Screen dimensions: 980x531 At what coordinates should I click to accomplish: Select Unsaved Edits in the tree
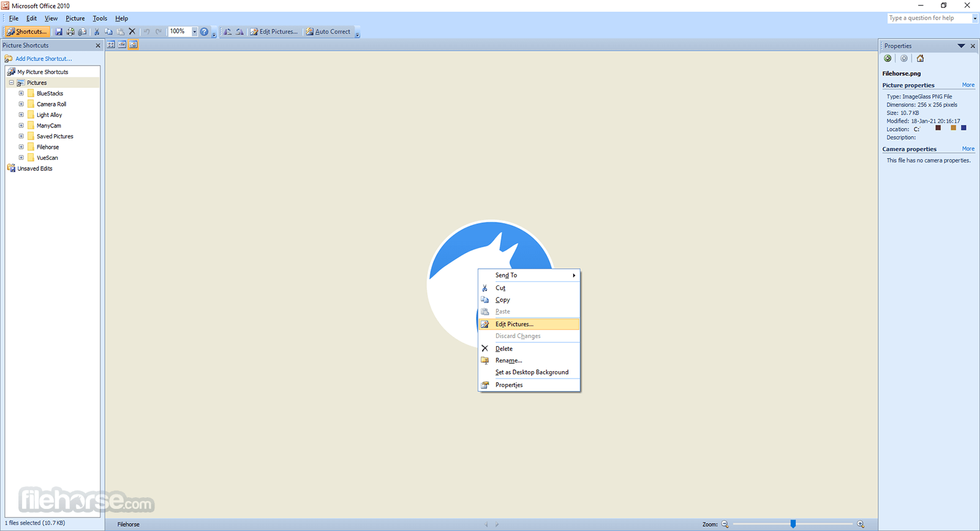(x=35, y=168)
